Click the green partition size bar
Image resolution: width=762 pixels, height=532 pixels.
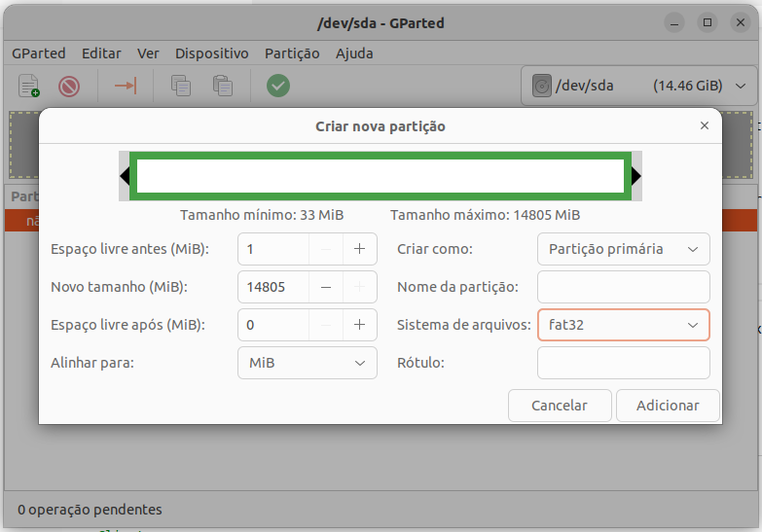click(381, 176)
